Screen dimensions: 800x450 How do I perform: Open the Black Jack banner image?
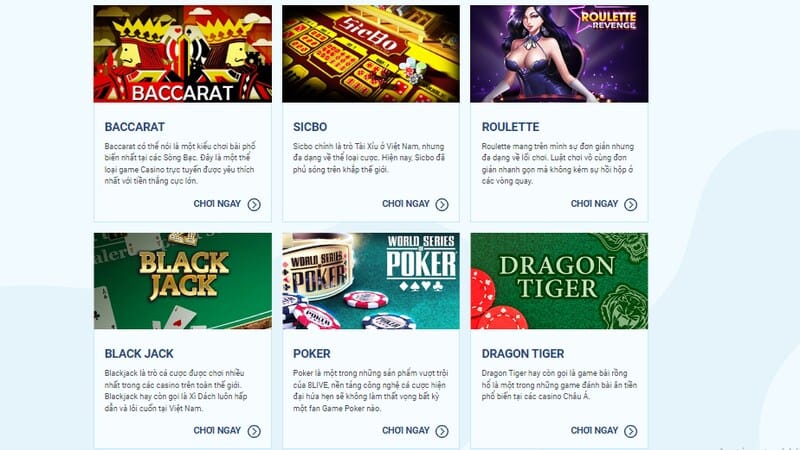pyautogui.click(x=183, y=281)
